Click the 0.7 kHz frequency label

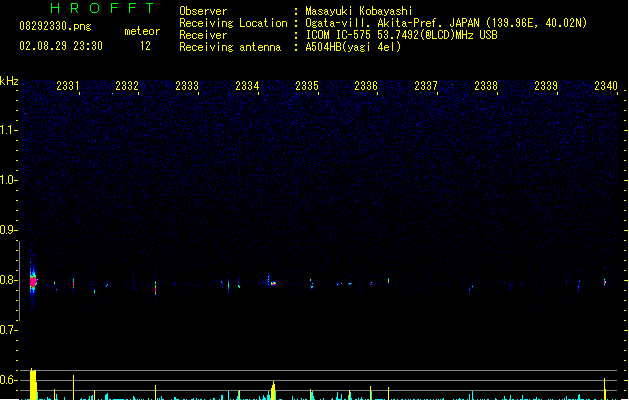(8, 330)
